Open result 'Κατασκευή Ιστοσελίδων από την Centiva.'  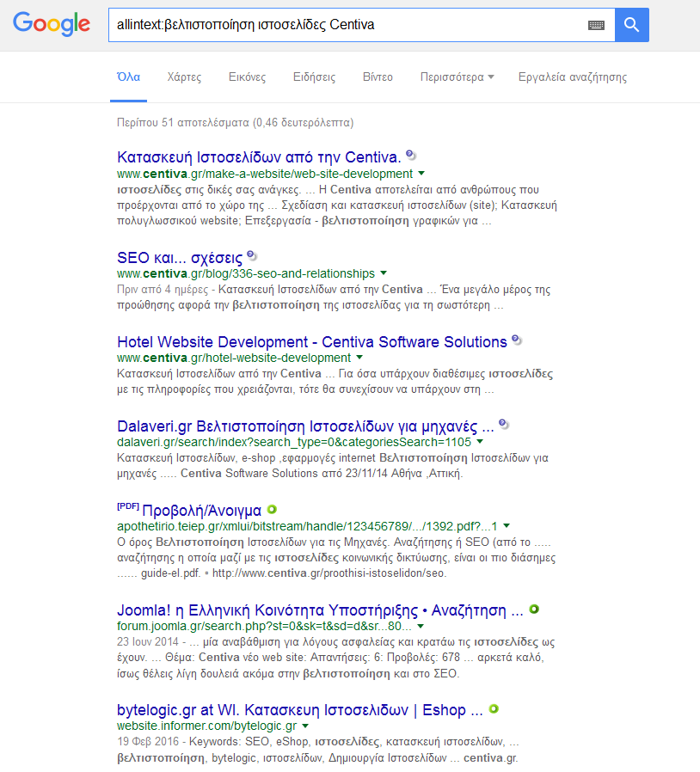tap(259, 157)
